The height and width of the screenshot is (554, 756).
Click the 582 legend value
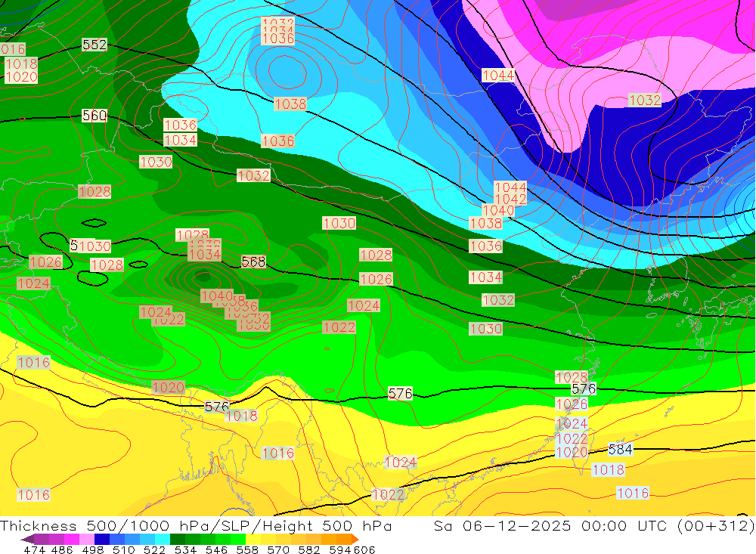pyautogui.click(x=308, y=549)
